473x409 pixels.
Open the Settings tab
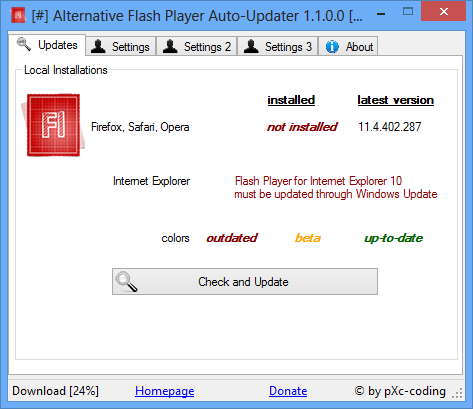click(121, 47)
